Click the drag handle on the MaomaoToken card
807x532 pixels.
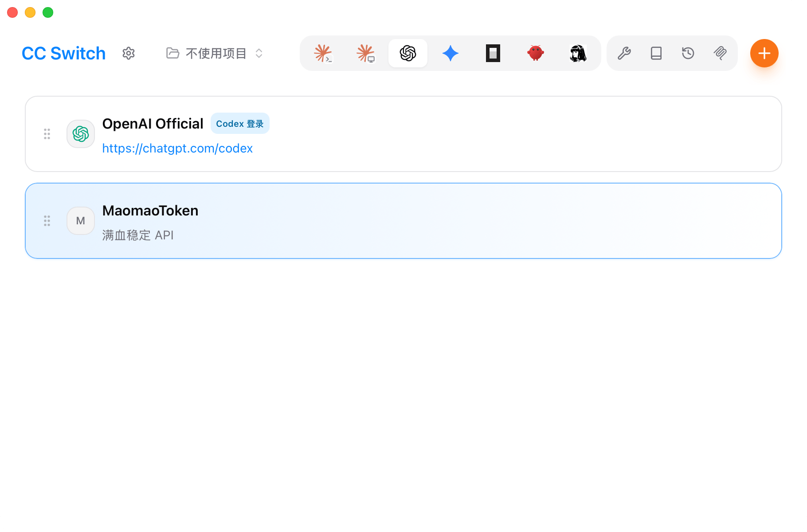tap(47, 221)
